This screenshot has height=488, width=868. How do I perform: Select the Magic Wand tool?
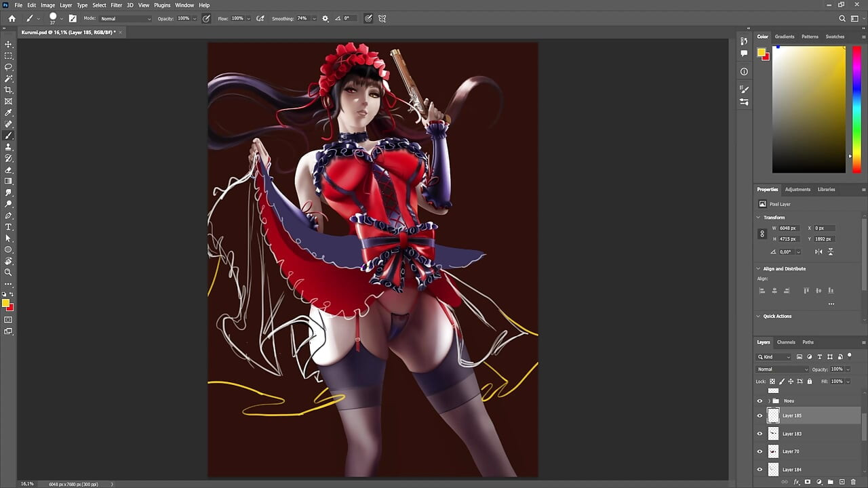pos(9,79)
